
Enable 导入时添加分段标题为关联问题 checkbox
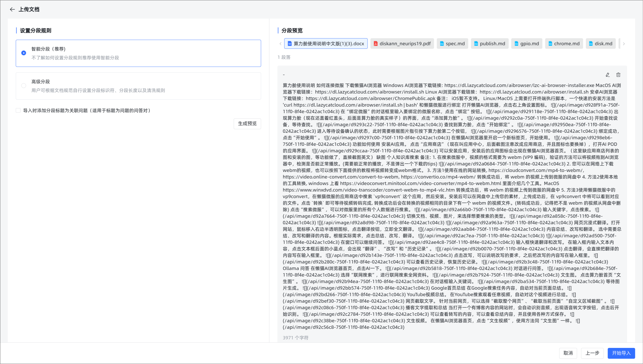point(18,111)
